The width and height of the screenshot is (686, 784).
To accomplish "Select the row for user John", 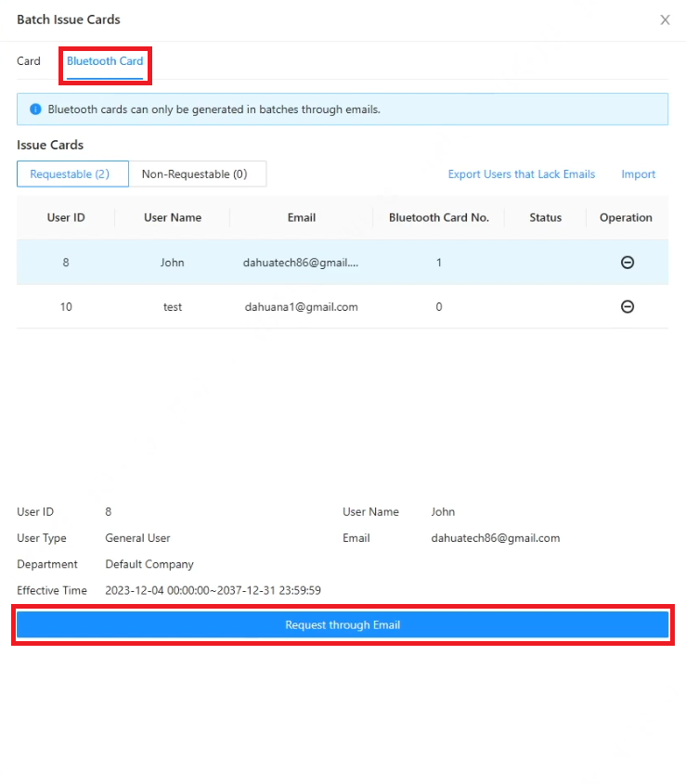I will click(x=343, y=263).
